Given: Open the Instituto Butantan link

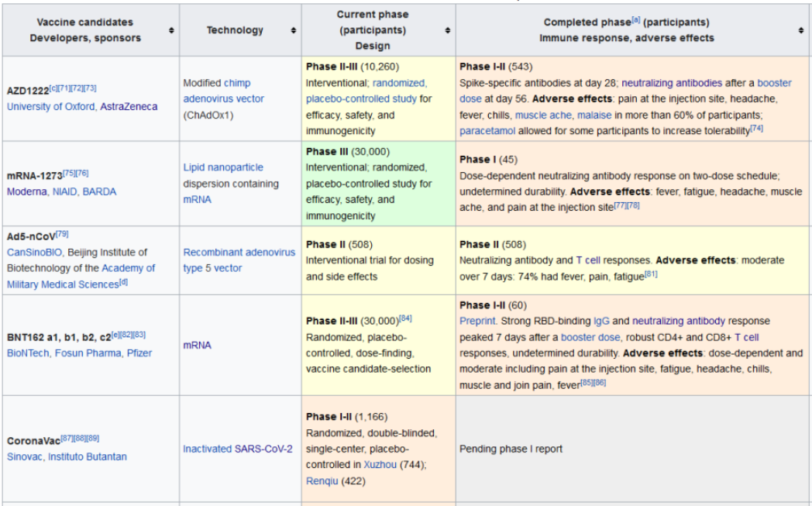Looking at the screenshot, I should coord(88,456).
